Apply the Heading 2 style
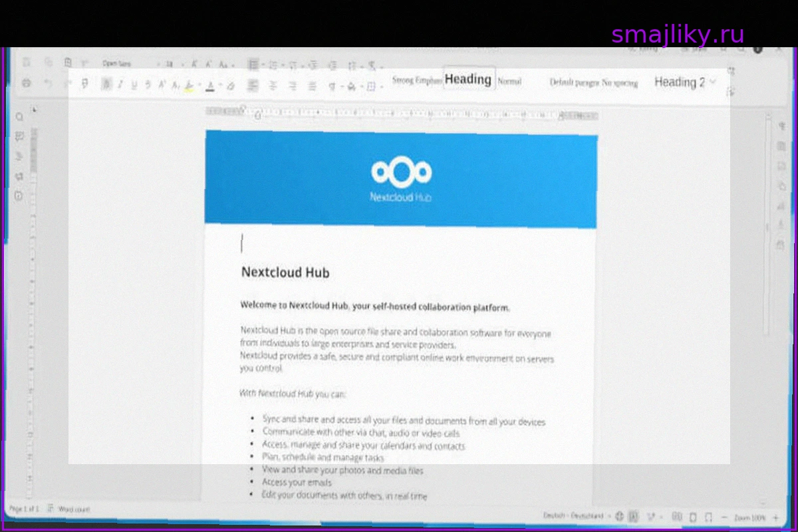Image resolution: width=798 pixels, height=532 pixels. point(679,82)
